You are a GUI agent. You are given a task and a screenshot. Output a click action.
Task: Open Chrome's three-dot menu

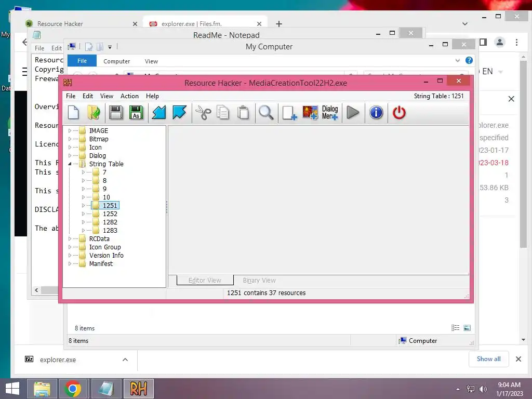pos(516,42)
